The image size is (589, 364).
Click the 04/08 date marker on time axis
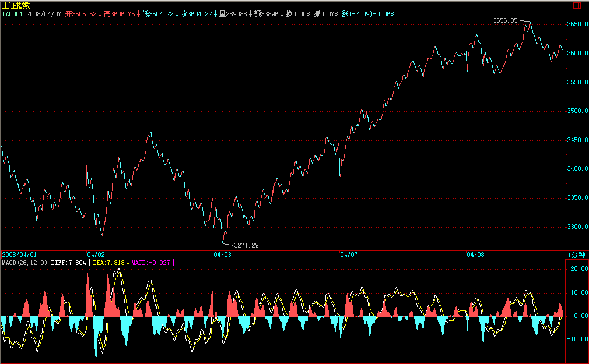pyautogui.click(x=476, y=255)
